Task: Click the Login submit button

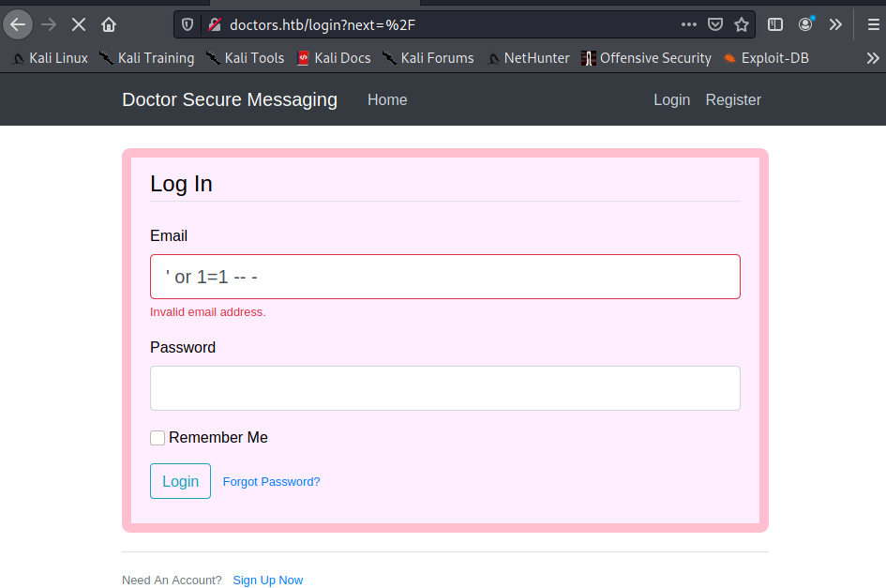Action: [x=180, y=481]
